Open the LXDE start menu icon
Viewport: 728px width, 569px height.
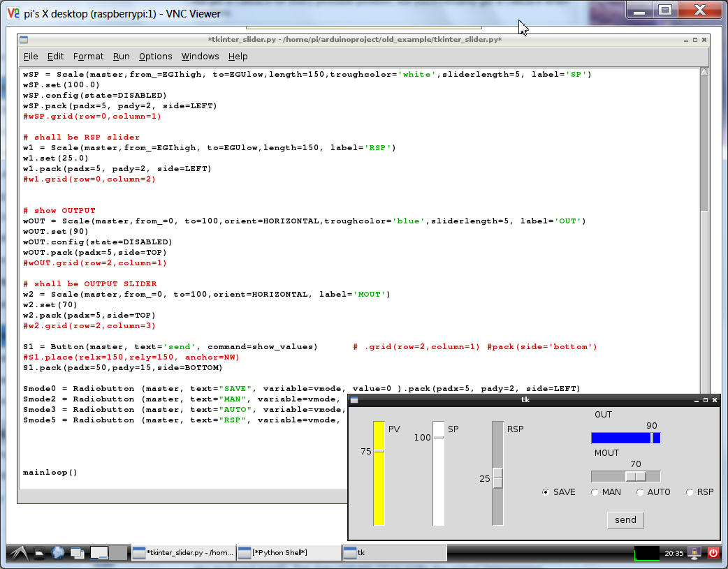(17, 553)
